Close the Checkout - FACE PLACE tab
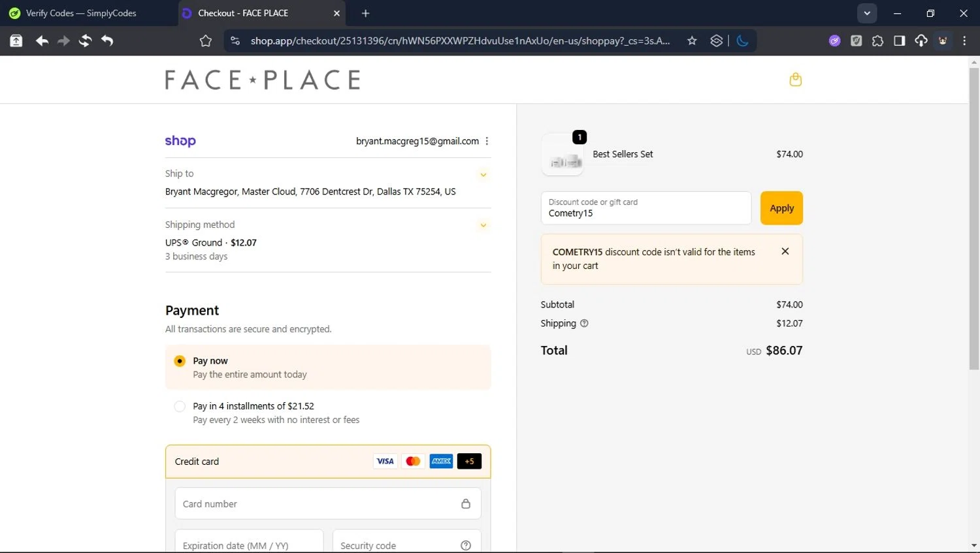 point(336,13)
